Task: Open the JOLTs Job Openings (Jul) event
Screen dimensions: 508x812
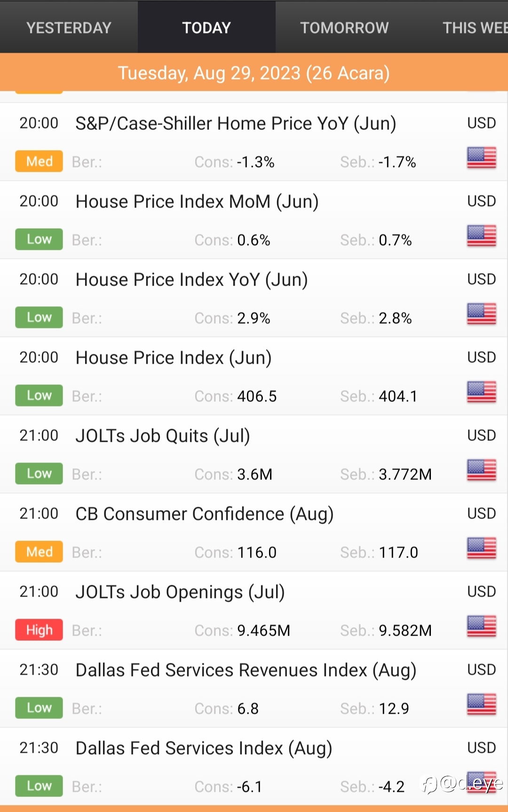Action: [x=180, y=592]
